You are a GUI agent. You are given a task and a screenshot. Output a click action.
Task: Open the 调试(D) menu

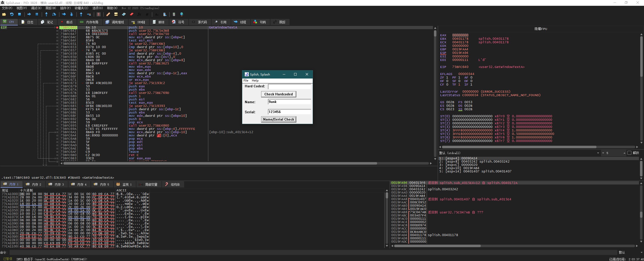pos(36,8)
